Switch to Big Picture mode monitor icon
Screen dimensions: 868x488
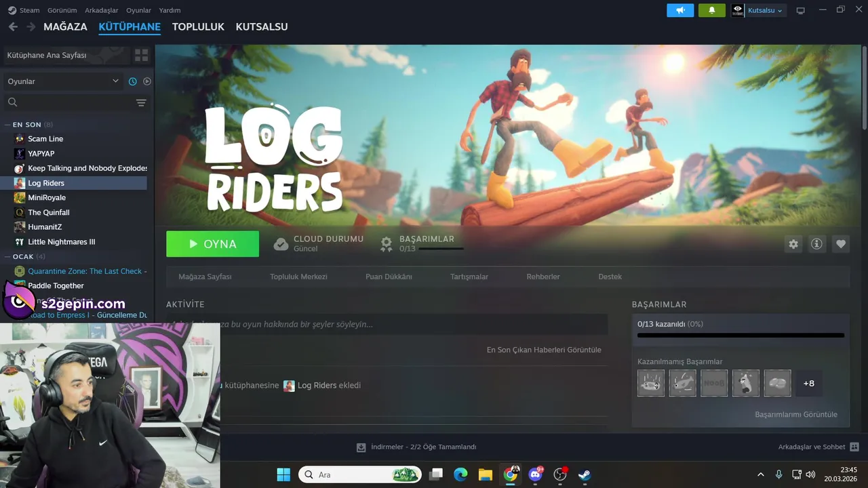pyautogui.click(x=800, y=10)
